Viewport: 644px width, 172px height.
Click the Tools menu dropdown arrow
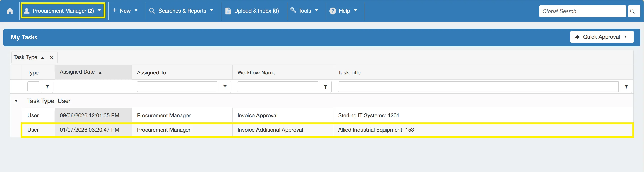(316, 11)
